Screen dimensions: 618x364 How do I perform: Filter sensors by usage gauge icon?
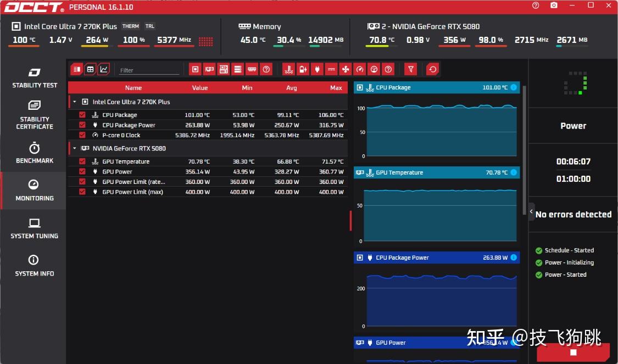[x=374, y=69]
